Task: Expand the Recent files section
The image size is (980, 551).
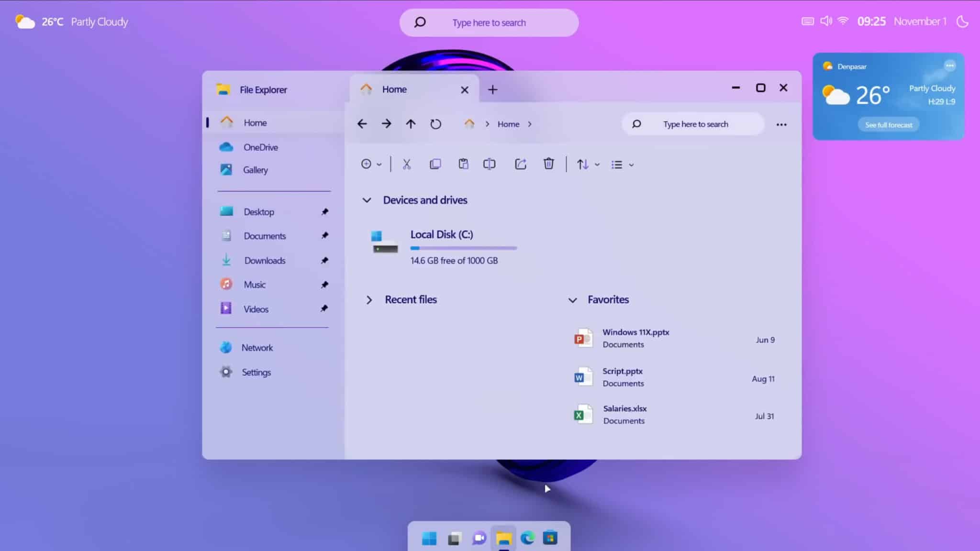Action: (x=369, y=300)
